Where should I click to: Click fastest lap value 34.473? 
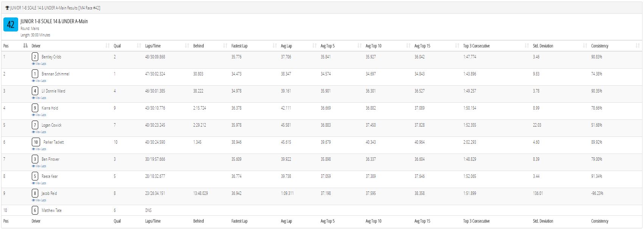[236, 74]
